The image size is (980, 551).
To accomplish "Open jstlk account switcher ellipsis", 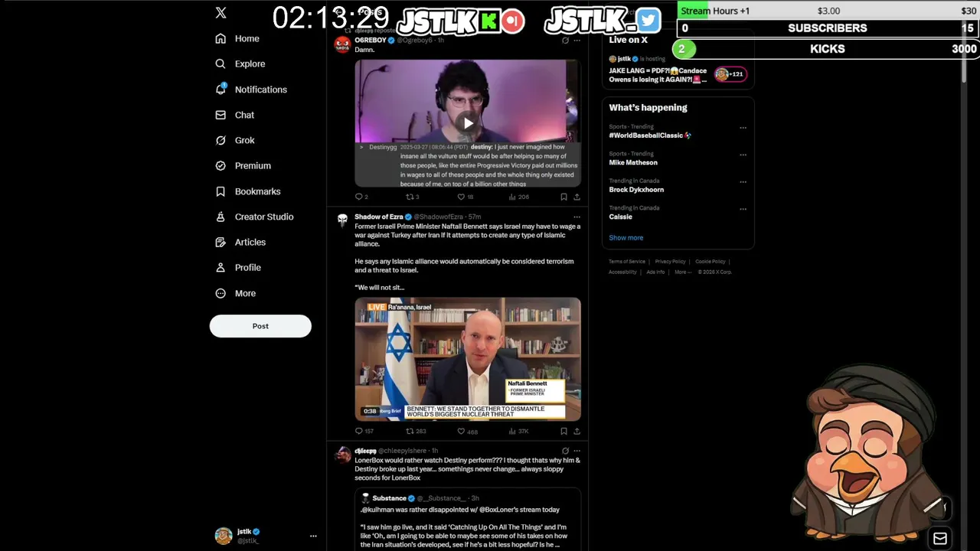I will click(313, 536).
